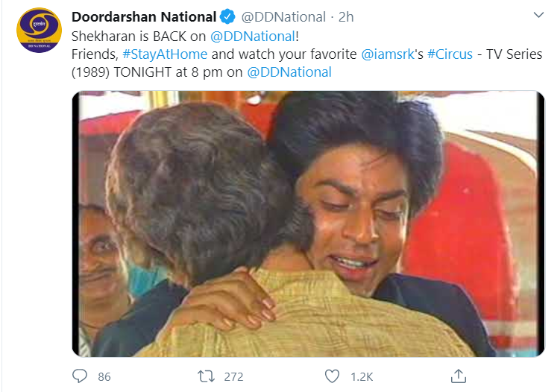Click the 272 retweets count
This screenshot has width=560, height=392.
233,377
